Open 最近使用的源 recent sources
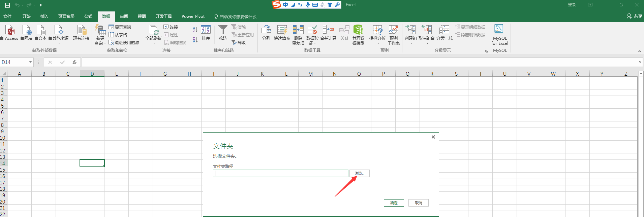 [x=124, y=42]
